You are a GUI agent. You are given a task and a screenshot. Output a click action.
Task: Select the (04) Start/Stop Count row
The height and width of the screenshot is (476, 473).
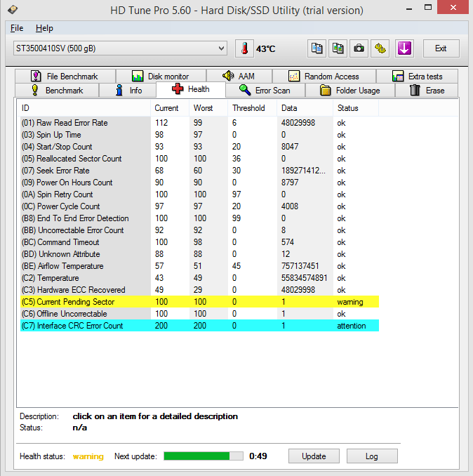pos(199,147)
